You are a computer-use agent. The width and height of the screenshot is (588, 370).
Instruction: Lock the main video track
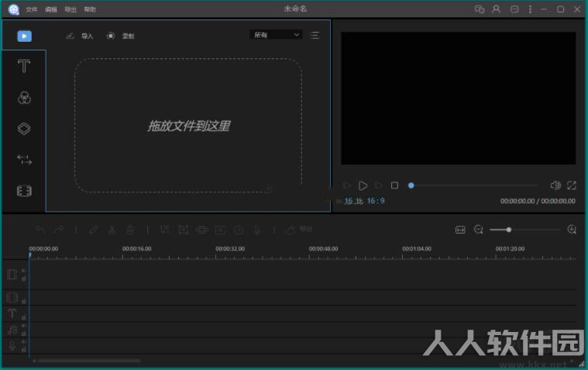click(23, 278)
